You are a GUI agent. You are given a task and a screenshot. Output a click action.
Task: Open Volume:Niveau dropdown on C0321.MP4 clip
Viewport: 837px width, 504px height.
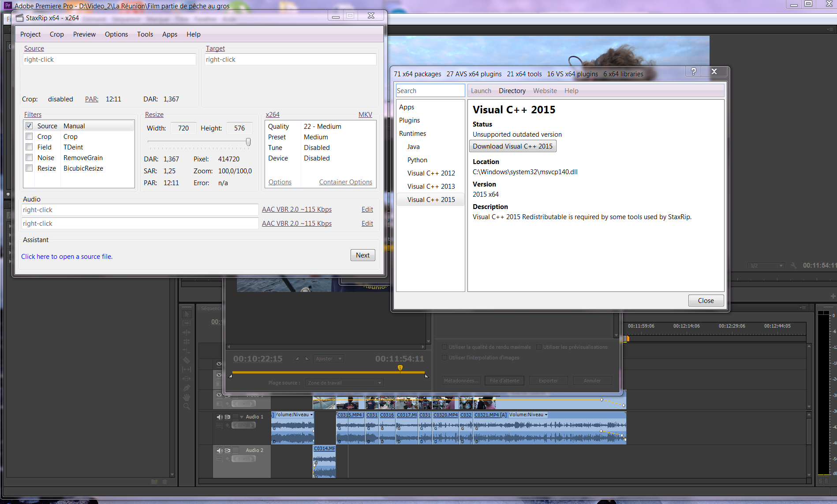click(x=528, y=415)
